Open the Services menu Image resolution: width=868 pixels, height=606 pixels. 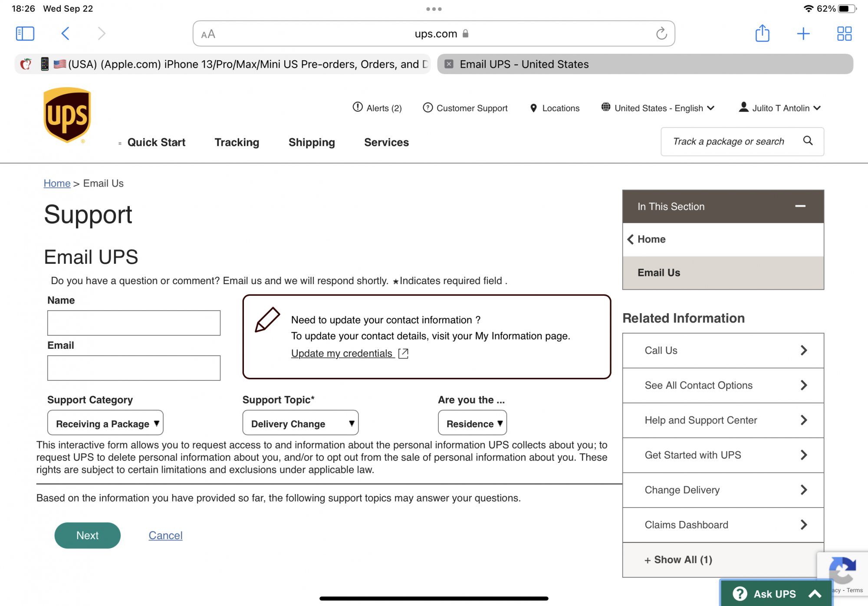pos(386,142)
